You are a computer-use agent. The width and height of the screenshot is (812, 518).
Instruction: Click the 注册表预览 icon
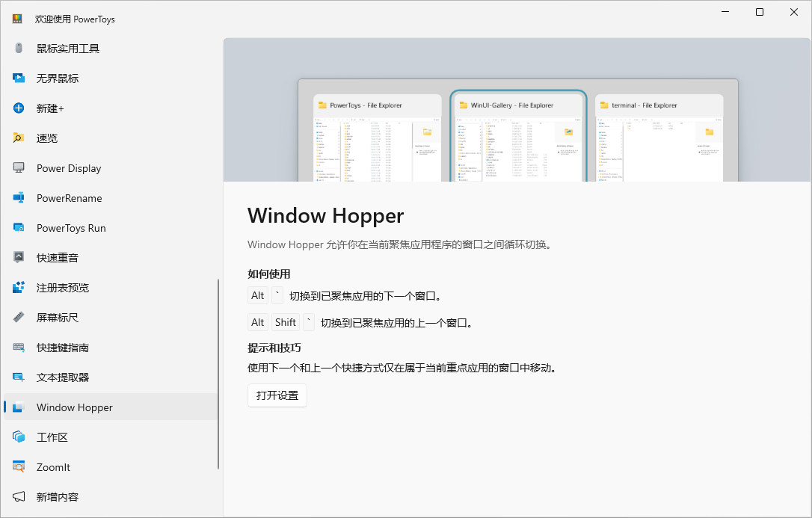point(19,288)
